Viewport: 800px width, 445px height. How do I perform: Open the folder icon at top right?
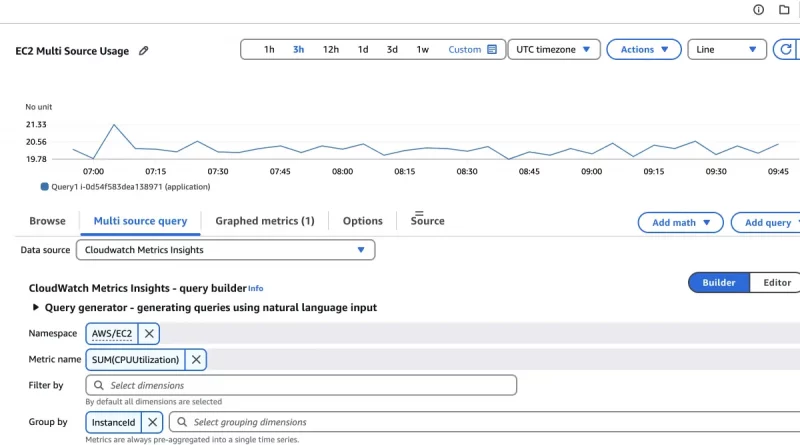tap(784, 10)
